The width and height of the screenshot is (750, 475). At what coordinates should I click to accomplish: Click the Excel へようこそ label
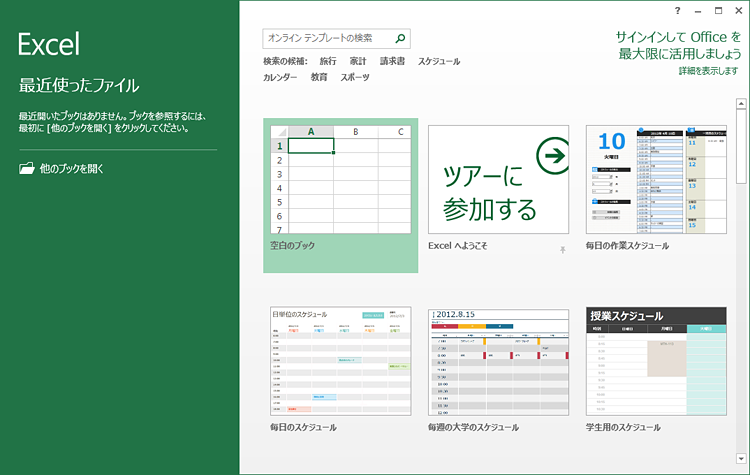pyautogui.click(x=458, y=245)
